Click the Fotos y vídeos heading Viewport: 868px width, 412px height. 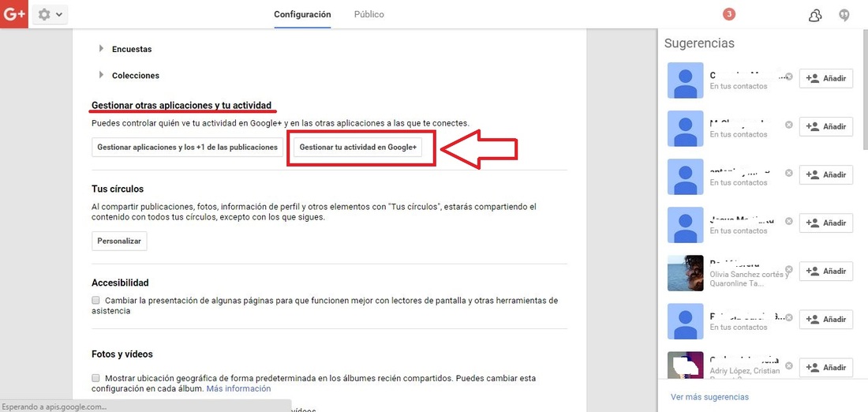[122, 354]
